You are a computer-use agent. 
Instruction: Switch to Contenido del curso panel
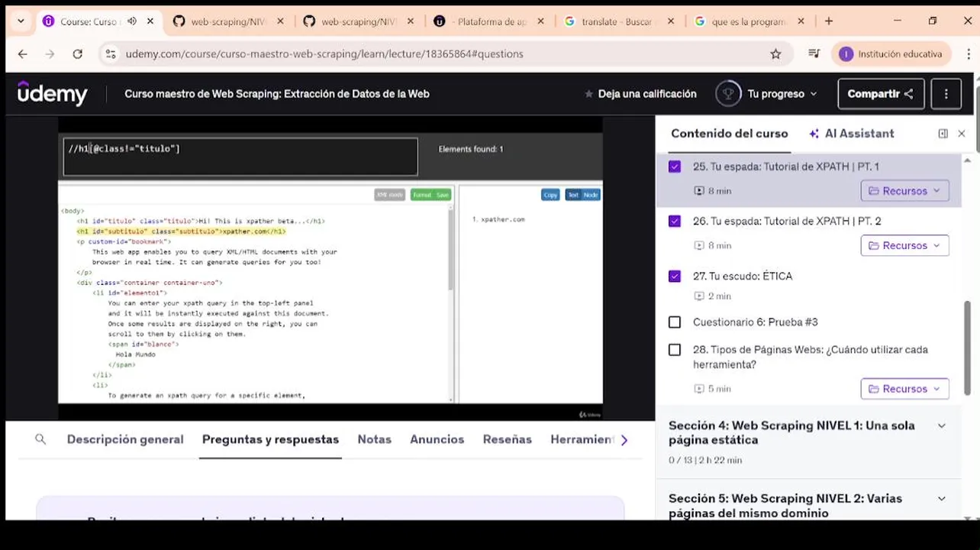pos(729,133)
